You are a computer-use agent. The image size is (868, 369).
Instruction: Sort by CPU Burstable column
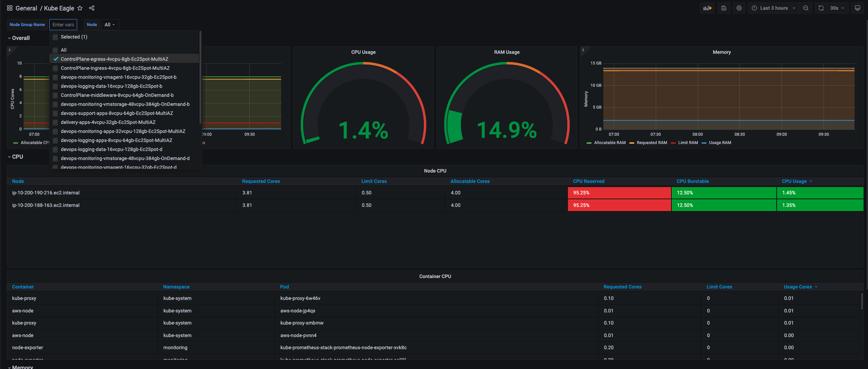tap(693, 181)
